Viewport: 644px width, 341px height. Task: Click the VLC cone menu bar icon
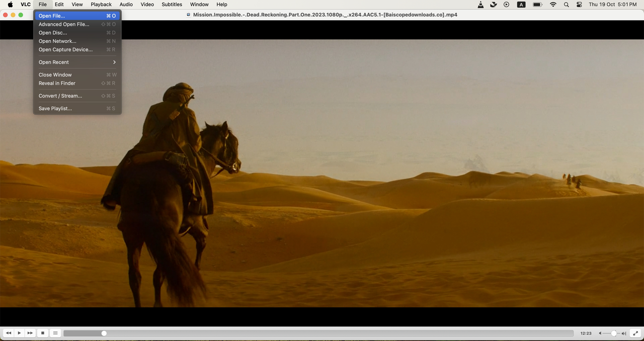coord(480,5)
